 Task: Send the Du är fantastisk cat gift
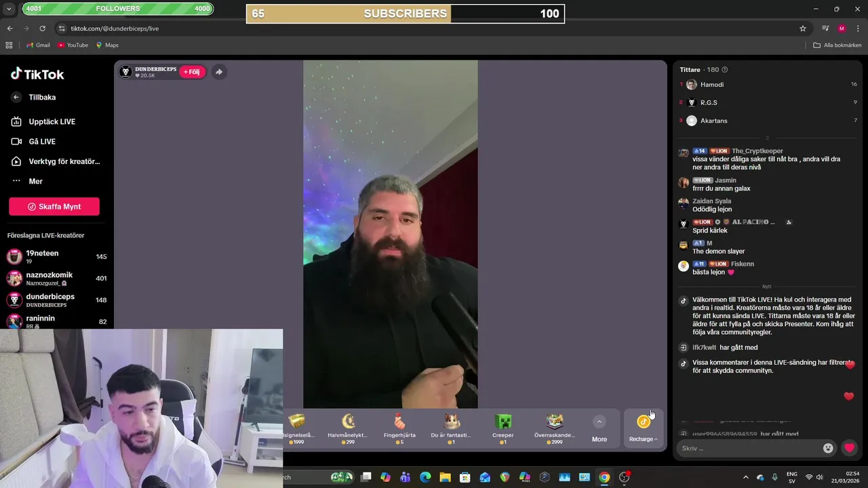pyautogui.click(x=451, y=428)
